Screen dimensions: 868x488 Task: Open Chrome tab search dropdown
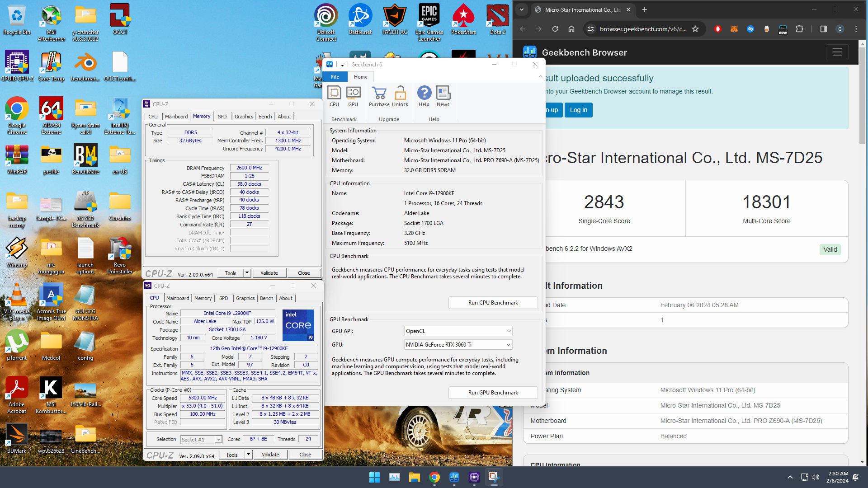[x=522, y=9]
